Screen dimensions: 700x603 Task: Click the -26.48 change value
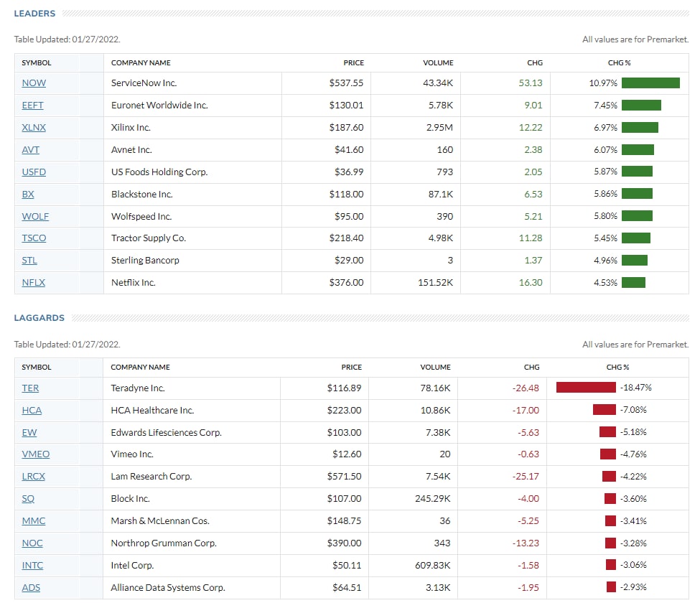(526, 388)
